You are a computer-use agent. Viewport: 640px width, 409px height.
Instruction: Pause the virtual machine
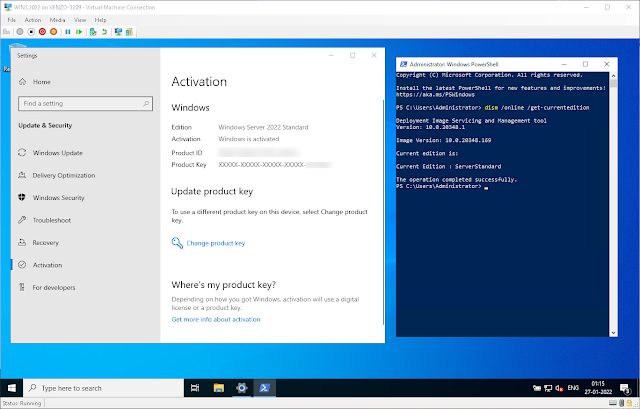pyautogui.click(x=68, y=31)
